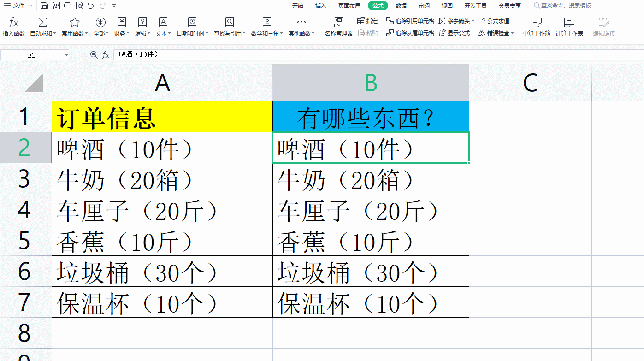Open 名称管理器

pyautogui.click(x=338, y=27)
